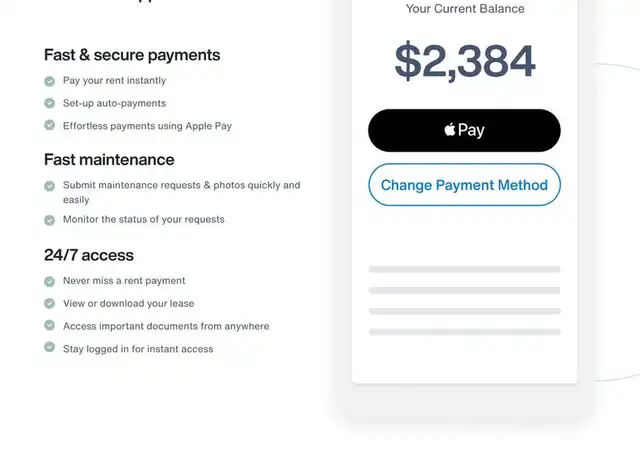Click the Stay logged in for instant access text
The height and width of the screenshot is (460, 640).
click(138, 349)
